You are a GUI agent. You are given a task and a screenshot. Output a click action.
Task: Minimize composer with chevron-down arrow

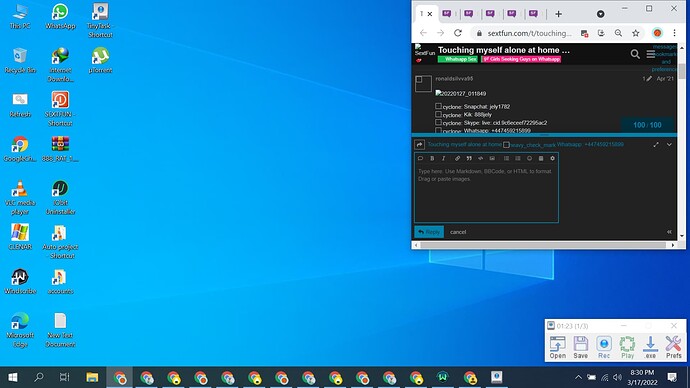[669, 144]
